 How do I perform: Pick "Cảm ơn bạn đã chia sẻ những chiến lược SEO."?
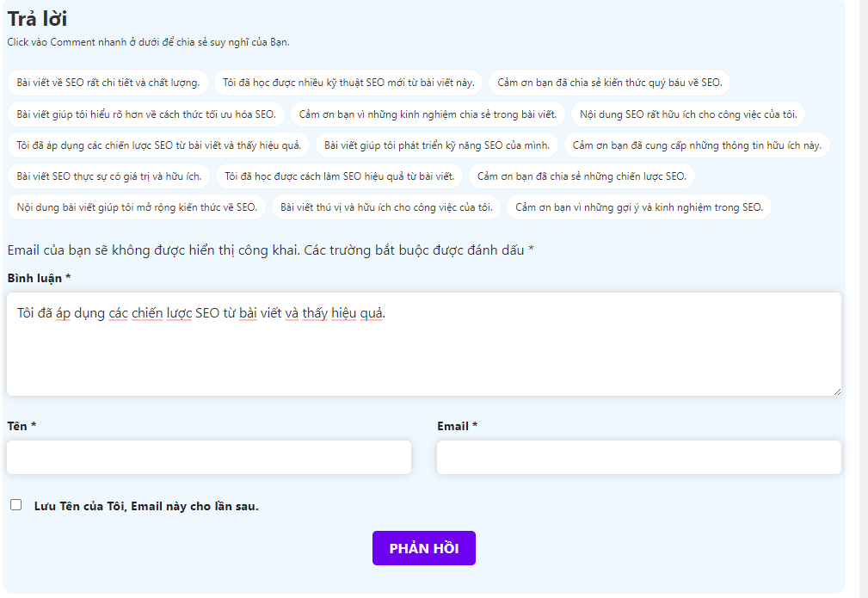click(582, 176)
